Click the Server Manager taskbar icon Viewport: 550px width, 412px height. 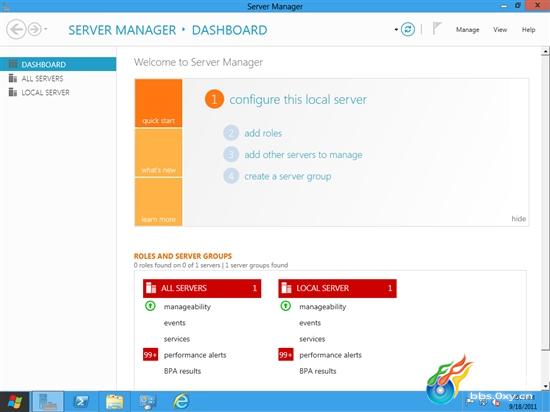(x=48, y=402)
